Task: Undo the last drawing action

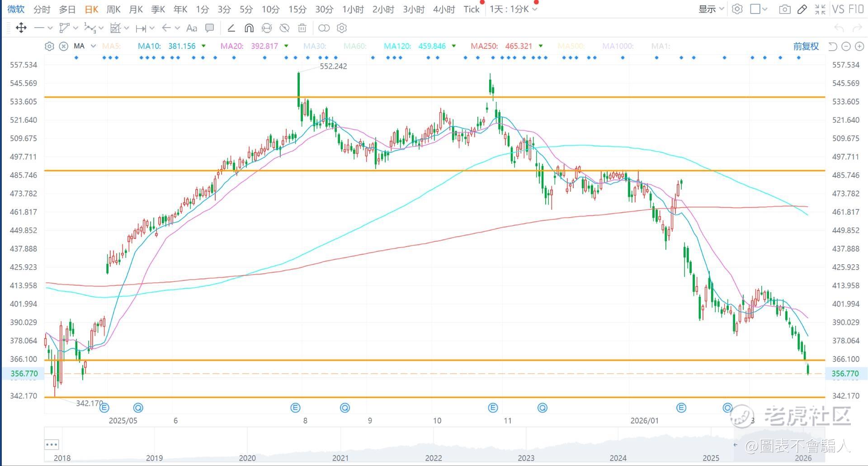Action: click(839, 28)
